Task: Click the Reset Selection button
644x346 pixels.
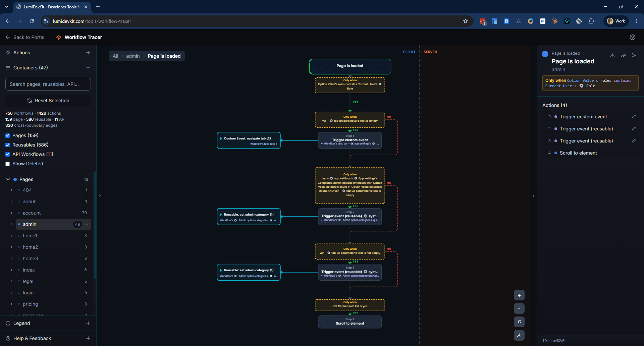Action: (x=48, y=101)
